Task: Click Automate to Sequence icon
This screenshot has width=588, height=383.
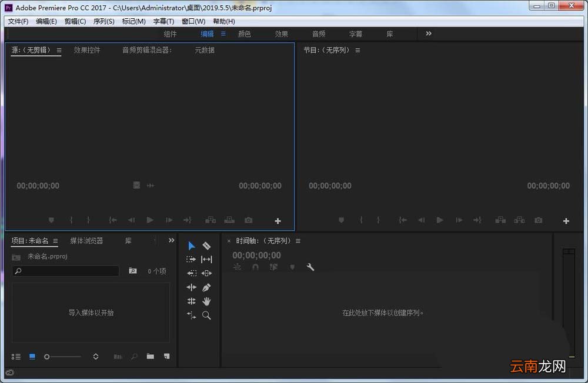Action: tap(118, 357)
